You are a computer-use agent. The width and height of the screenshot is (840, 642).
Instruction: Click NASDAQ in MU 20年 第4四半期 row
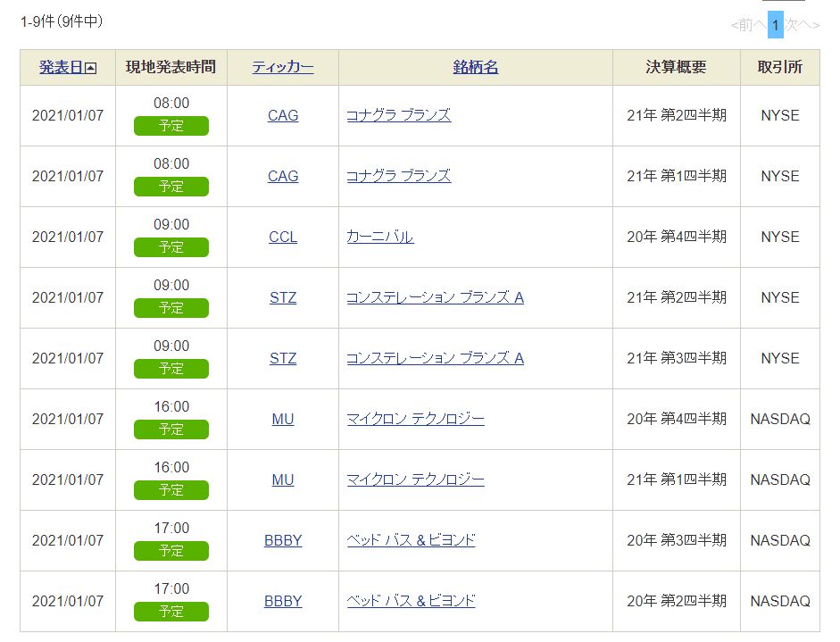pyautogui.click(x=780, y=419)
